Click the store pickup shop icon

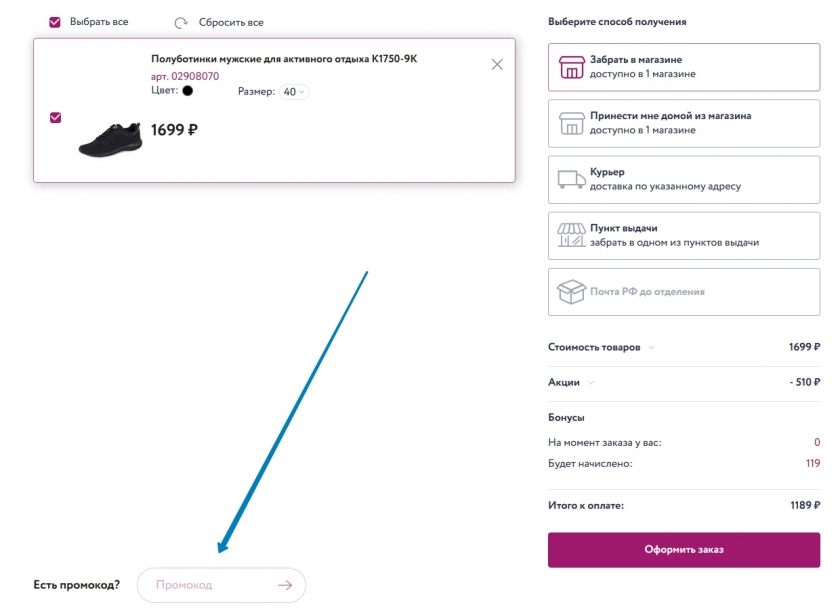571,67
